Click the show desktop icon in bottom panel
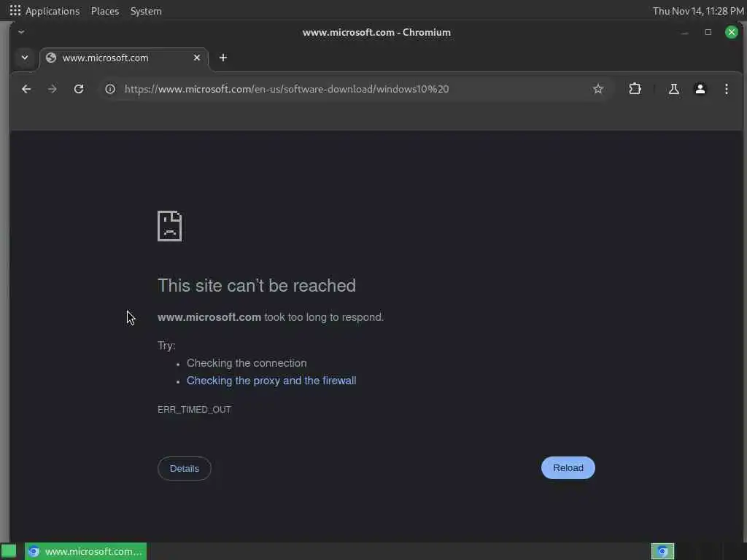This screenshot has height=560, width=747. coord(9,551)
